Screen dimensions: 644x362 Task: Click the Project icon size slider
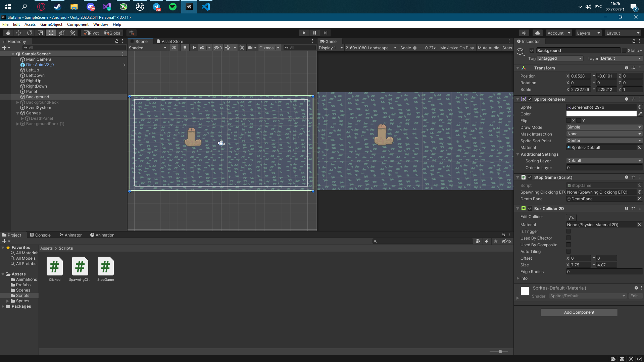click(x=499, y=351)
